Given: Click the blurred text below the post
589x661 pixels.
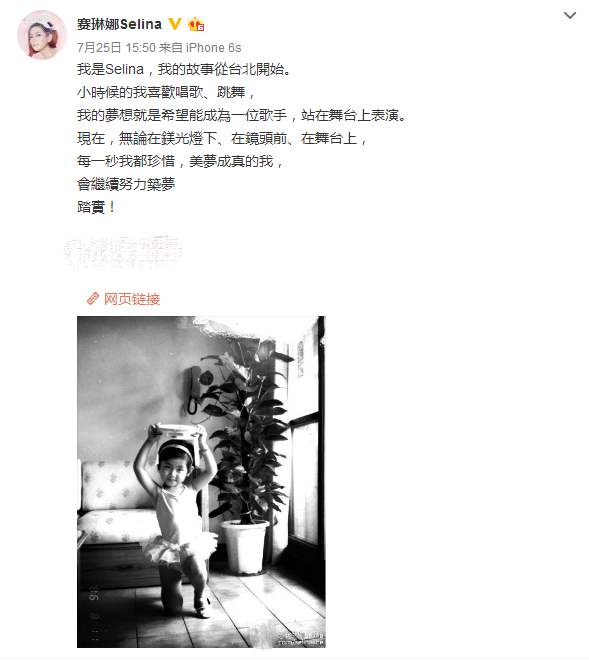Looking at the screenshot, I should click(x=123, y=252).
